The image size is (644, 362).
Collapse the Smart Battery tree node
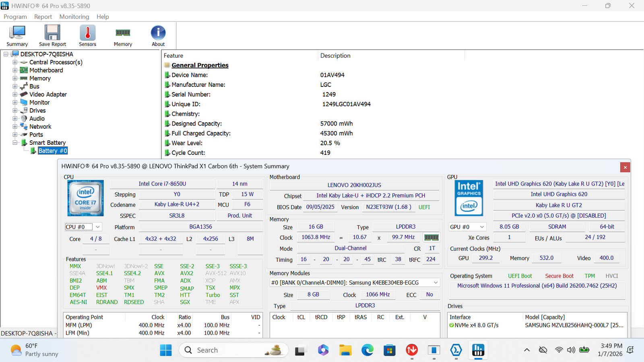[15, 143]
